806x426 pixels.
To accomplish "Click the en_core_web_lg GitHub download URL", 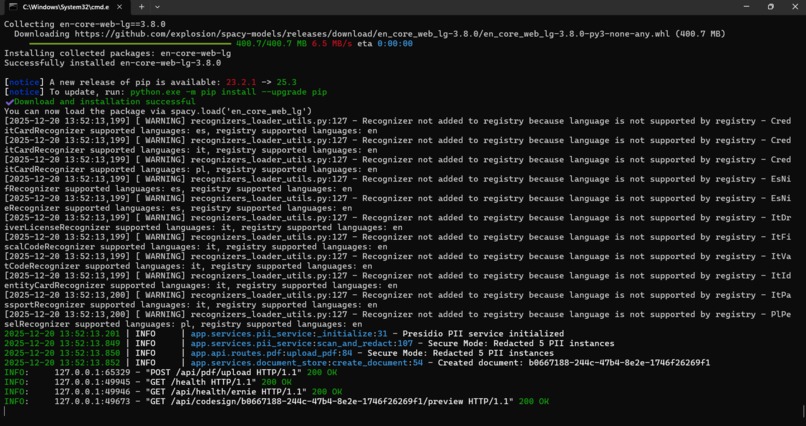I will (x=372, y=34).
